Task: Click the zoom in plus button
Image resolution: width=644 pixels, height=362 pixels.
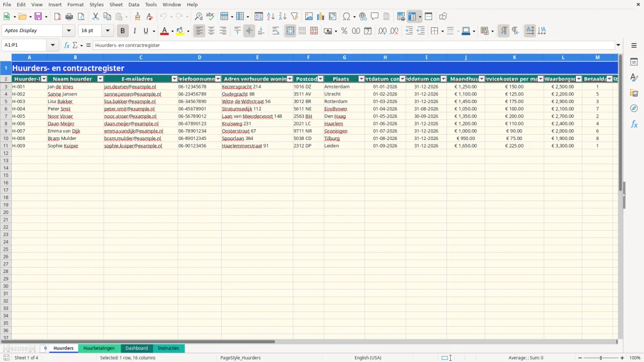Action: (x=622, y=358)
